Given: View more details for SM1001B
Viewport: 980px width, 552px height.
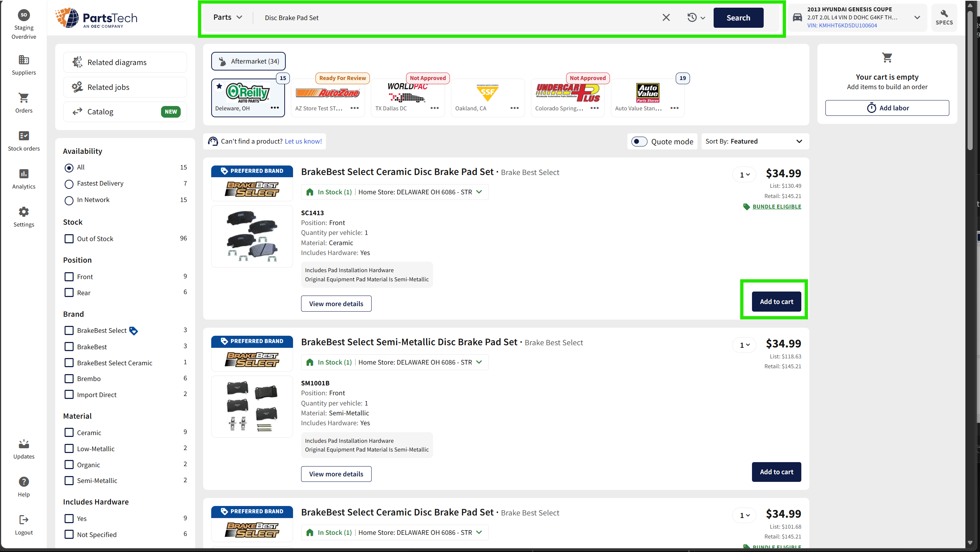Looking at the screenshot, I should (x=336, y=474).
